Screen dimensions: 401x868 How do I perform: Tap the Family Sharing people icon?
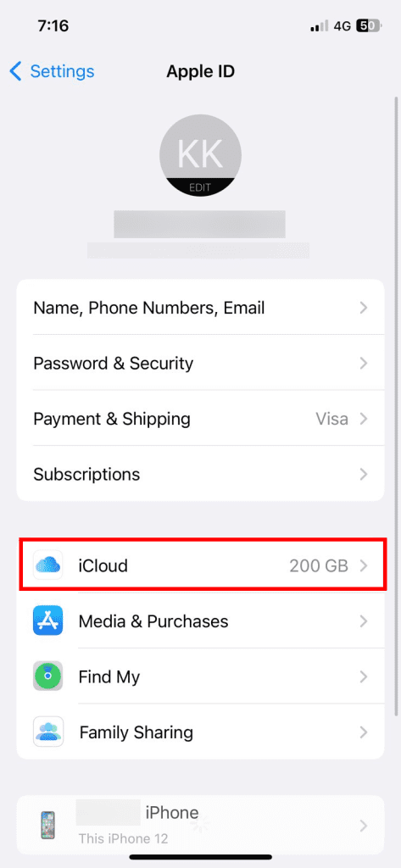[47, 732]
